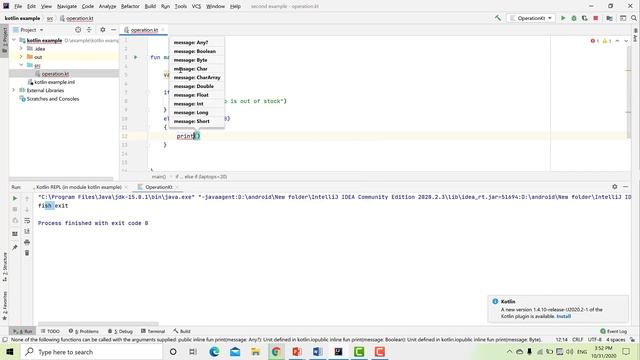Open Project Structure icon in toolbar
Screen dimensions: 640x360
609,18
